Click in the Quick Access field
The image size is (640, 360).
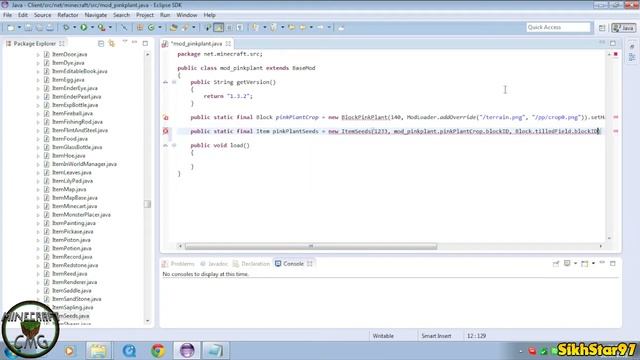click(x=558, y=27)
